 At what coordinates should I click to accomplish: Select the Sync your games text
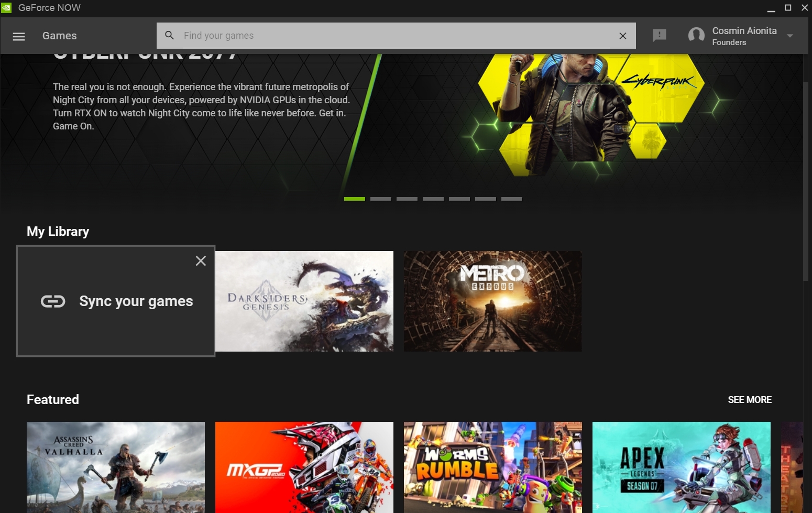[x=136, y=301]
